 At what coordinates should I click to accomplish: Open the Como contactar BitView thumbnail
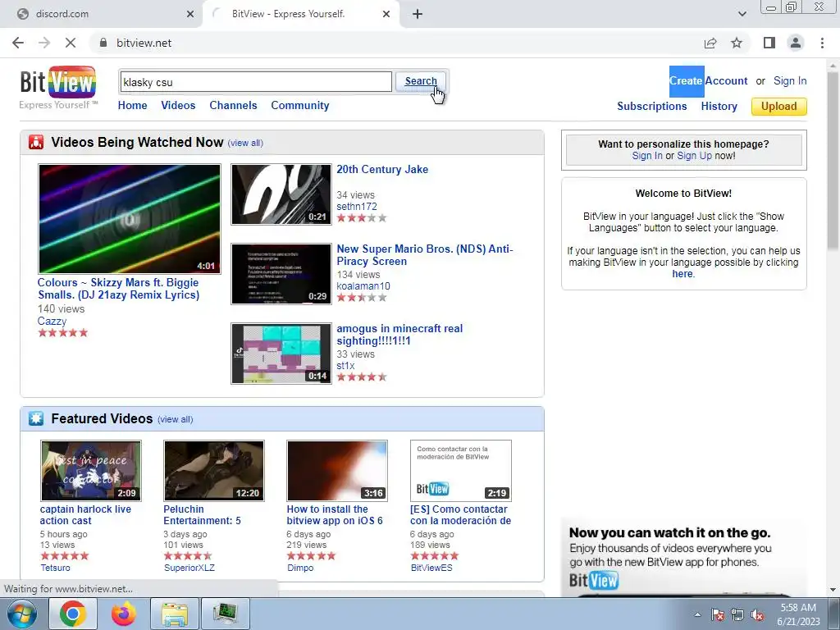coord(461,470)
